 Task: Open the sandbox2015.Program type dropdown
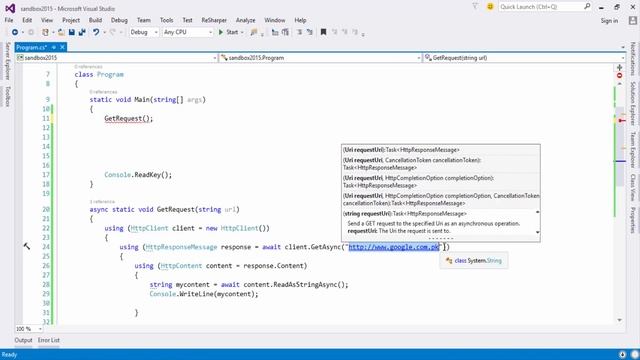(320, 58)
